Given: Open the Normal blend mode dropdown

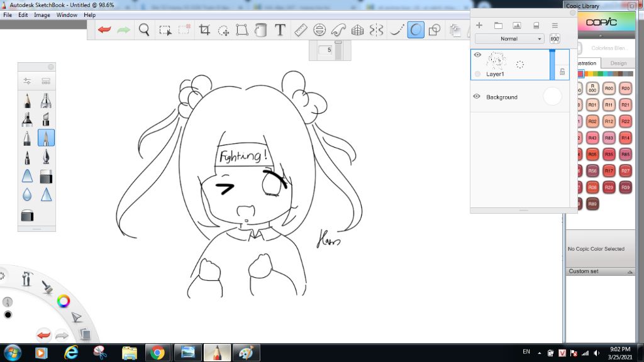Looking at the screenshot, I should pyautogui.click(x=509, y=39).
